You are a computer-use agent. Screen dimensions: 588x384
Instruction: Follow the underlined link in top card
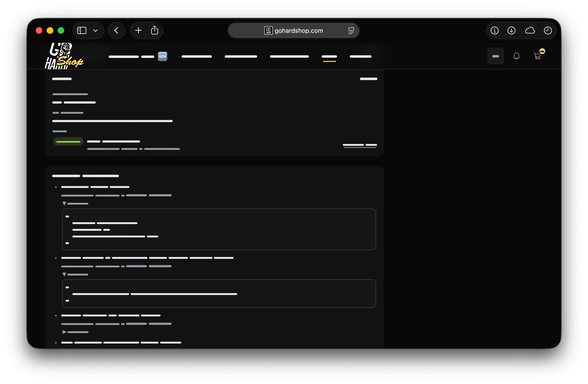coord(360,145)
